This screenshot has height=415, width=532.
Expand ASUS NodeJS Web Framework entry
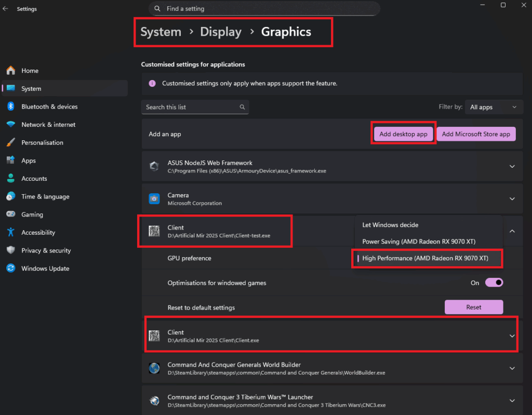(x=512, y=167)
